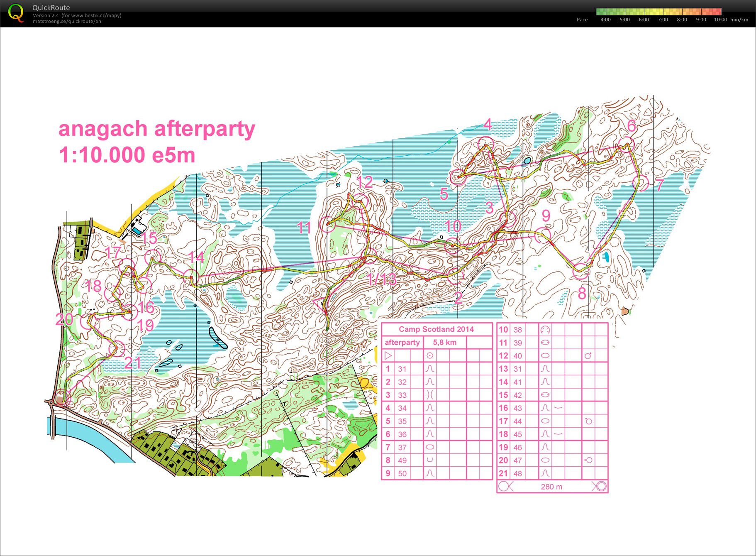756x556 pixels.
Task: Select the 1/13 control label on the map
Action: point(382,279)
